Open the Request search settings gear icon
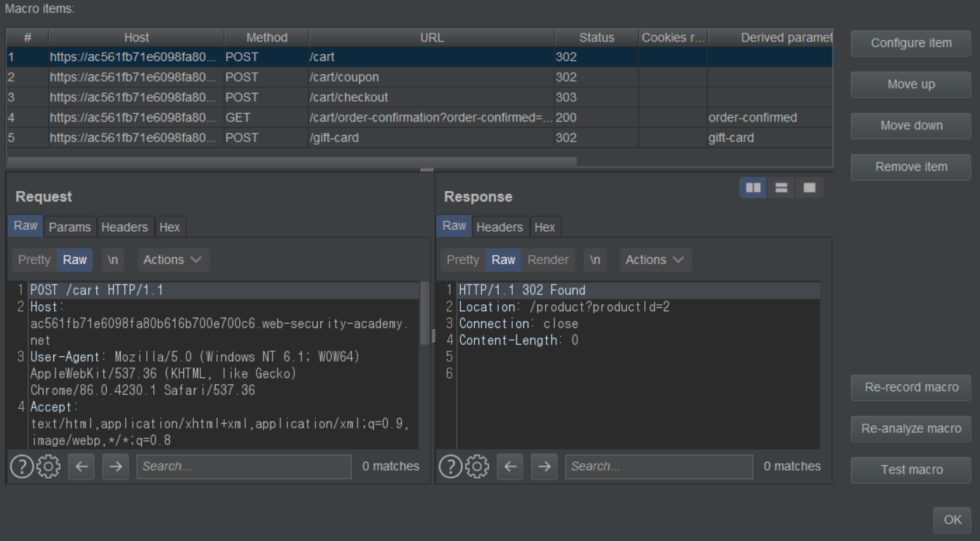Screen dimensions: 980x541 [48, 467]
